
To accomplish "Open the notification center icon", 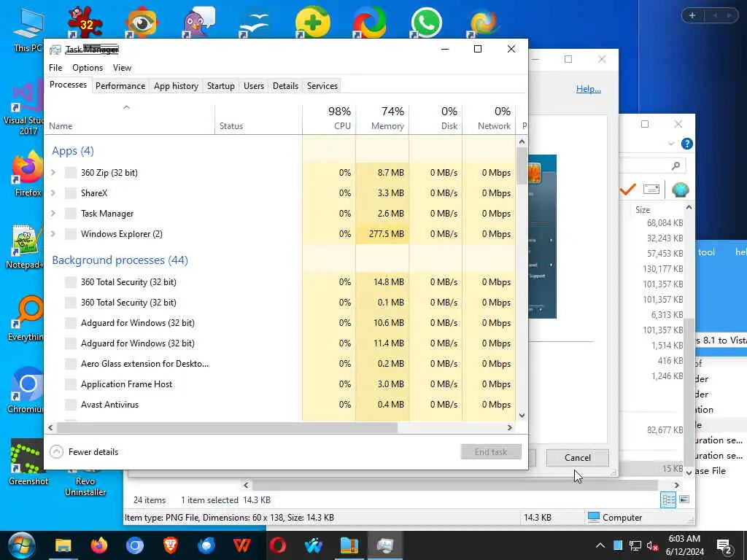I will pos(724,547).
